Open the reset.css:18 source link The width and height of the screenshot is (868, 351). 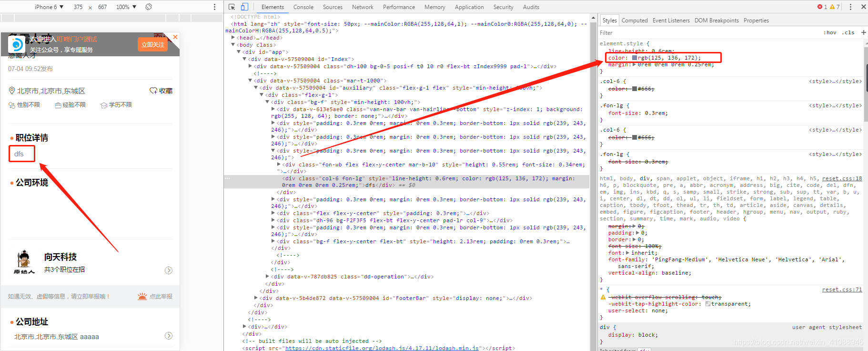[x=842, y=178]
